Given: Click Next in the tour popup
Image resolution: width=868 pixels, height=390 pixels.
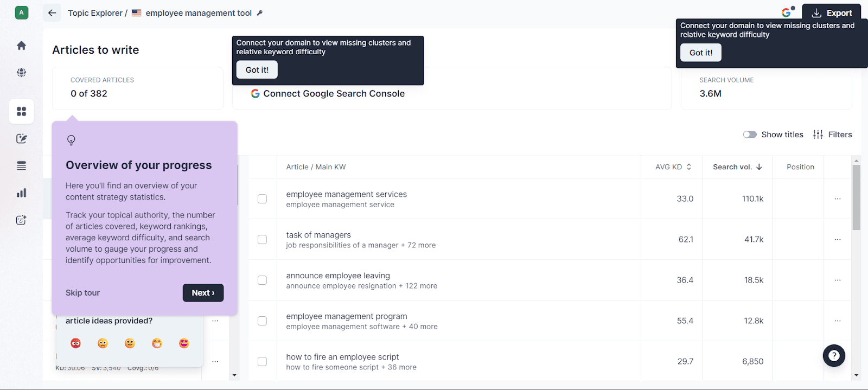Looking at the screenshot, I should tap(203, 293).
